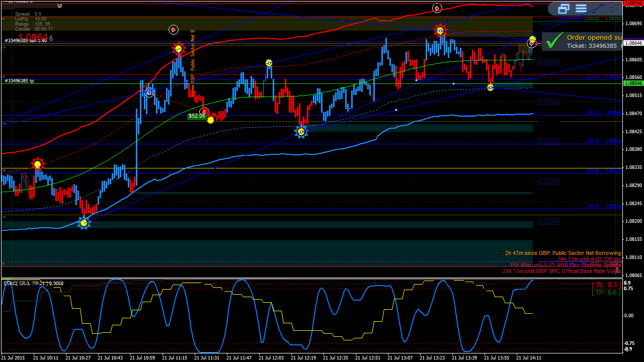Click the 21 Jul 11:15 time axis label
Viewport: 644px width, 362px height.
(x=175, y=358)
